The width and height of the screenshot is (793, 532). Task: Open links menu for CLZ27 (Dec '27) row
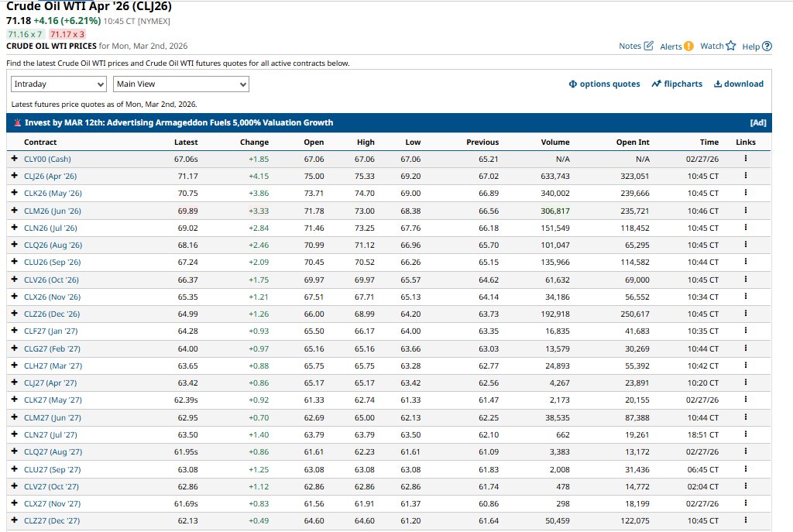point(746,520)
